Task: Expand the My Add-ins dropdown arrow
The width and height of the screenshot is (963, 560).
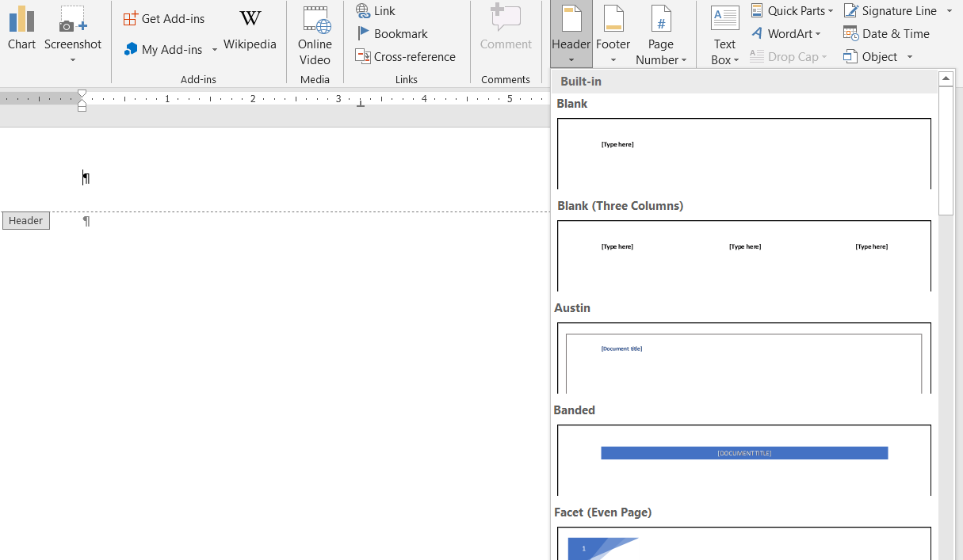Action: click(215, 50)
